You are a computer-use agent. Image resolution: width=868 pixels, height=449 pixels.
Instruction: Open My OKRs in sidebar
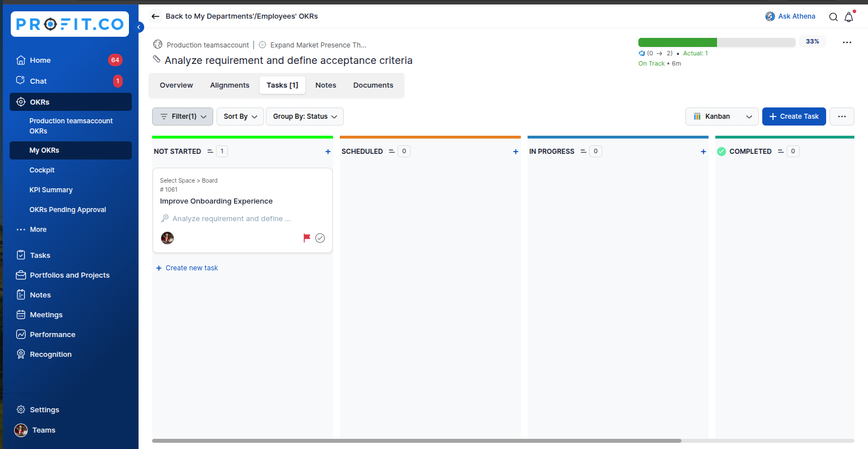(x=71, y=150)
